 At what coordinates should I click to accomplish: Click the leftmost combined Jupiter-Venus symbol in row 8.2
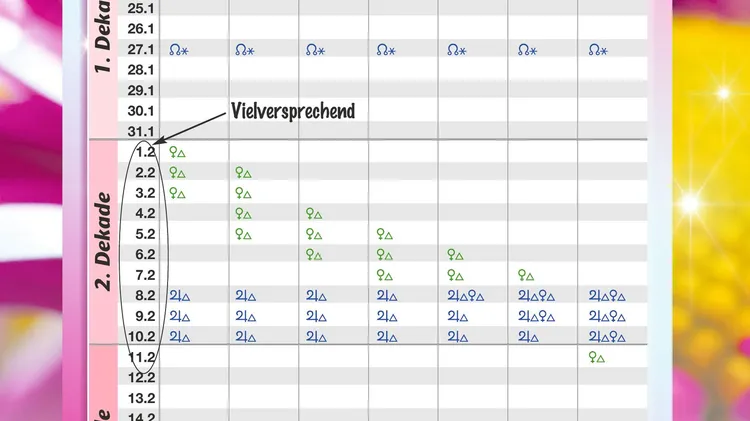pyautogui.click(x=465, y=296)
